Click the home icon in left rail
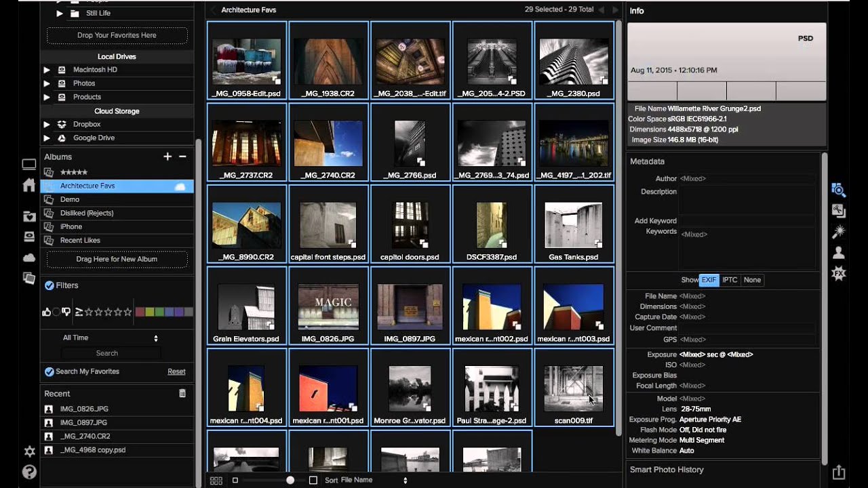Screen dimensions: 868x488 click(29, 185)
